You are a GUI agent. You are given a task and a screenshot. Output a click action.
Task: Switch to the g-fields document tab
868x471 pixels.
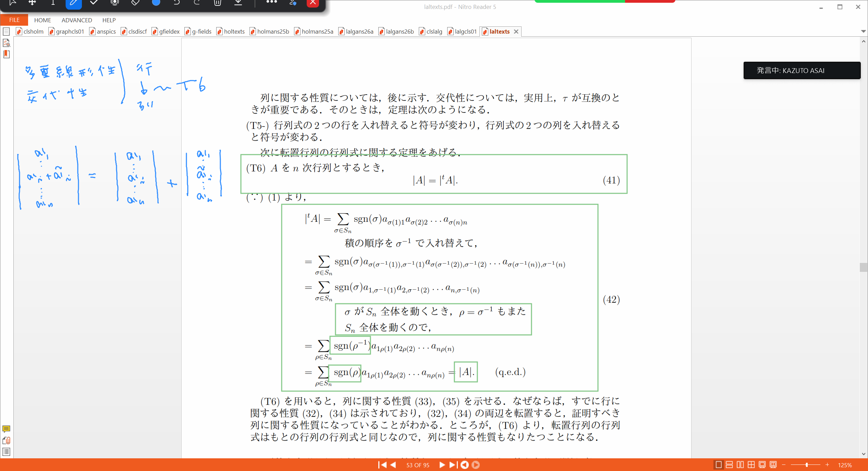(x=198, y=32)
